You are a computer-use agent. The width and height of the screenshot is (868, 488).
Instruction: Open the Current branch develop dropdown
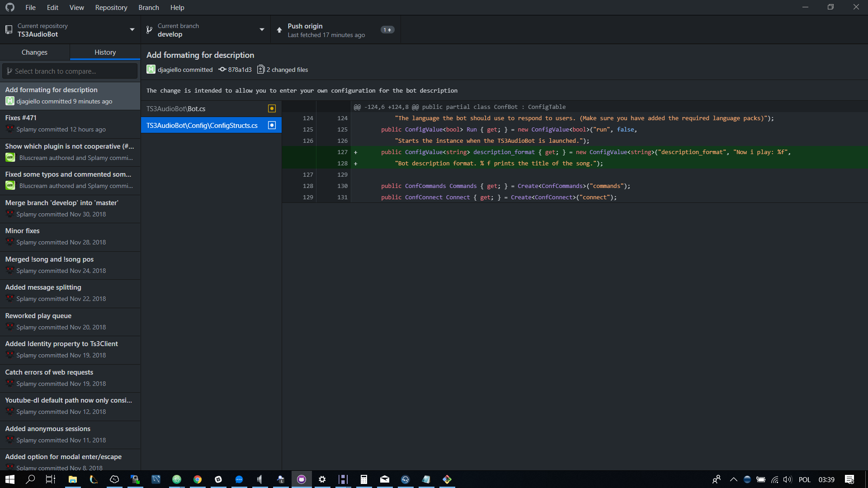(261, 29)
